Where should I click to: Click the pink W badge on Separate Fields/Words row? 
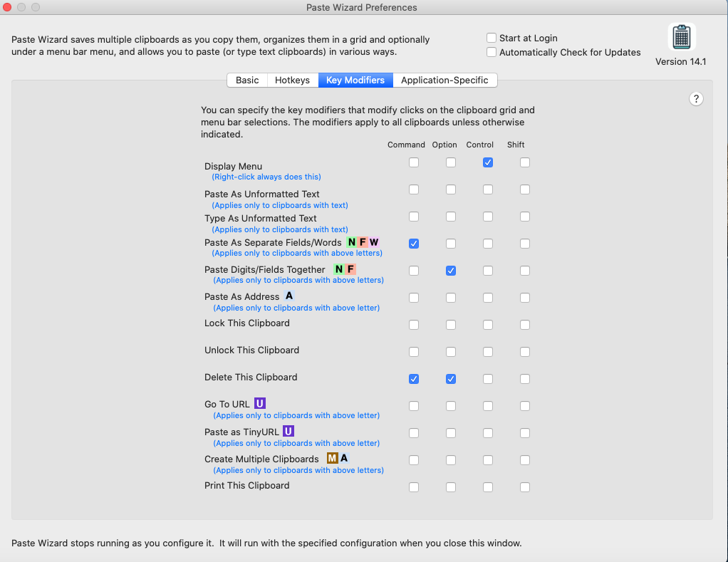click(374, 242)
